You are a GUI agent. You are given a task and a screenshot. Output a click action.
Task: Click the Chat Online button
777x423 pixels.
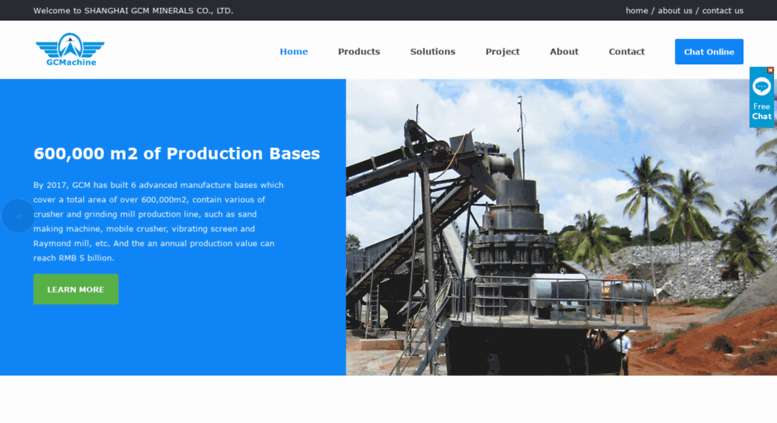click(x=709, y=52)
